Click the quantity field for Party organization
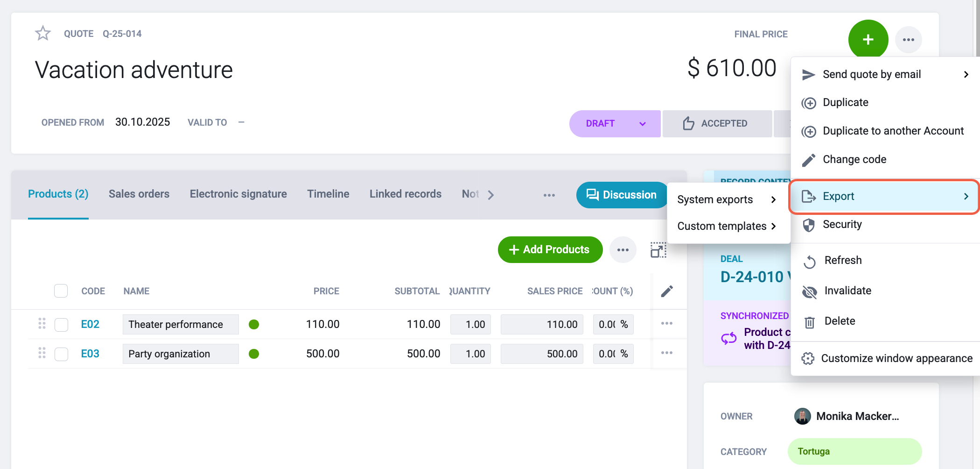The image size is (980, 469). 470,354
